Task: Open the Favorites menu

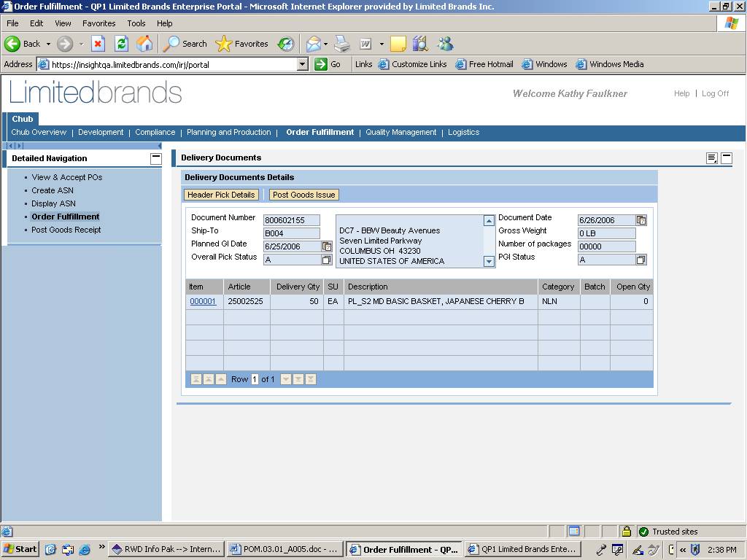Action: 98,23
